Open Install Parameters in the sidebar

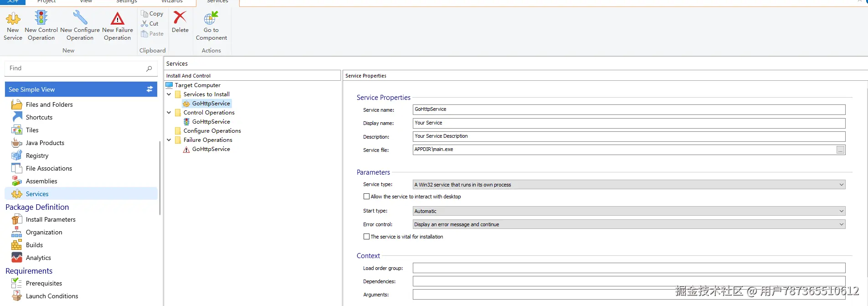click(x=51, y=219)
